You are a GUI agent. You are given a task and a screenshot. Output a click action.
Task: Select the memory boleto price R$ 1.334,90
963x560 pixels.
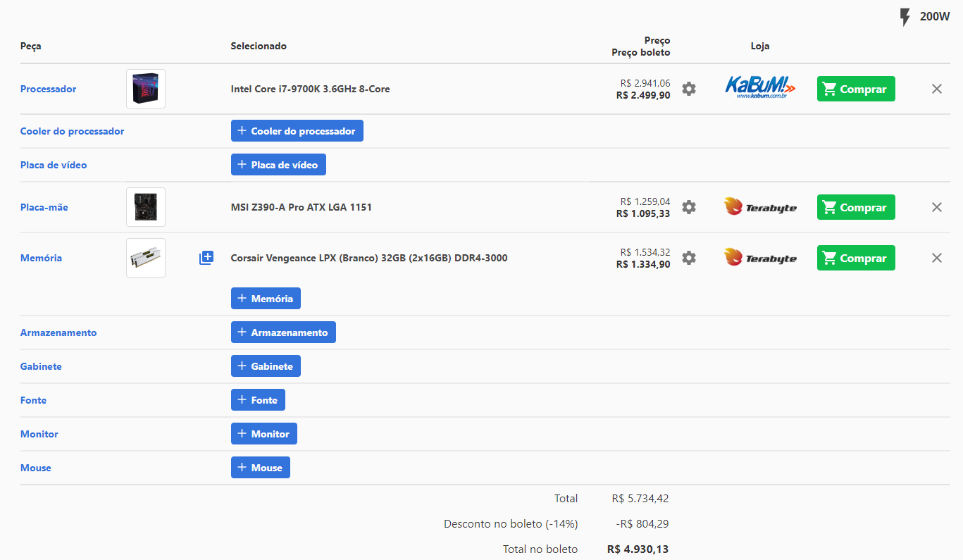pos(643,264)
